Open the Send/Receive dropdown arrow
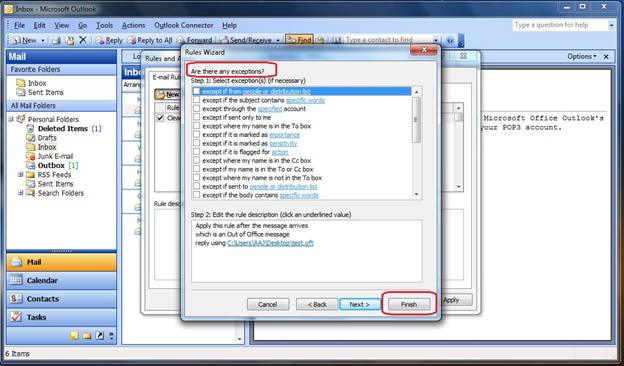Viewport: 624px width, 366px height. coord(278,40)
